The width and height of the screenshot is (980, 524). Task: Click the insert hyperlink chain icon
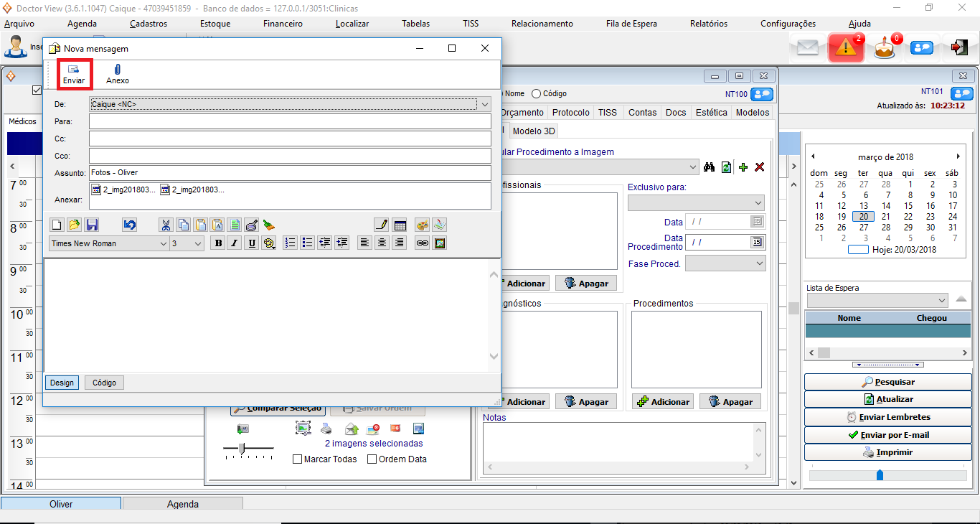[423, 243]
